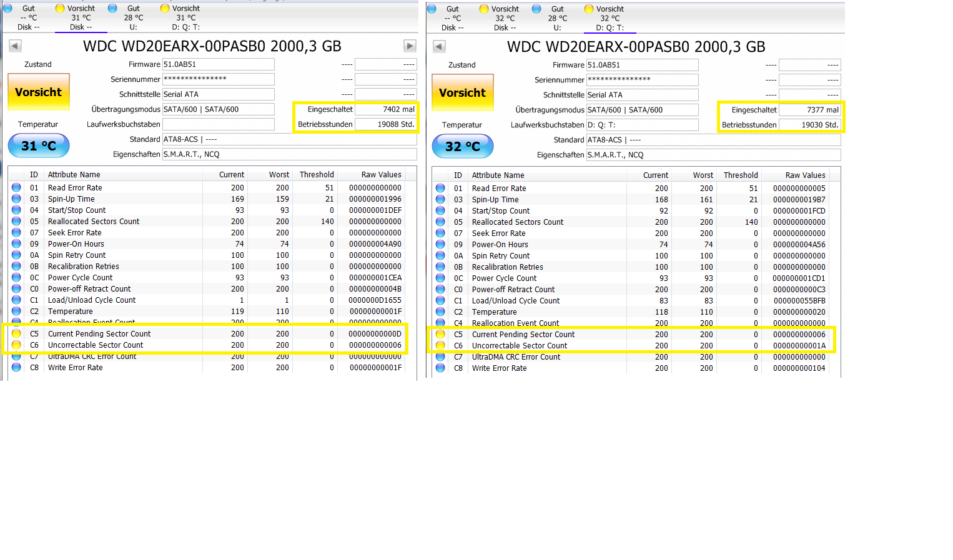Click the Betriebsstunden field showing 19030 Std.
The height and width of the screenshot is (560, 953).
[810, 125]
